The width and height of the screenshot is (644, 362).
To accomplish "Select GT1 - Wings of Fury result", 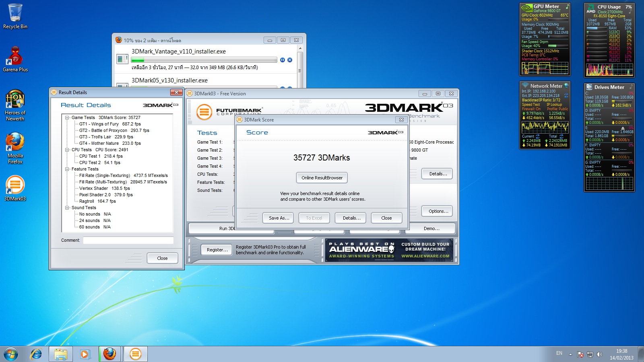I will [110, 124].
